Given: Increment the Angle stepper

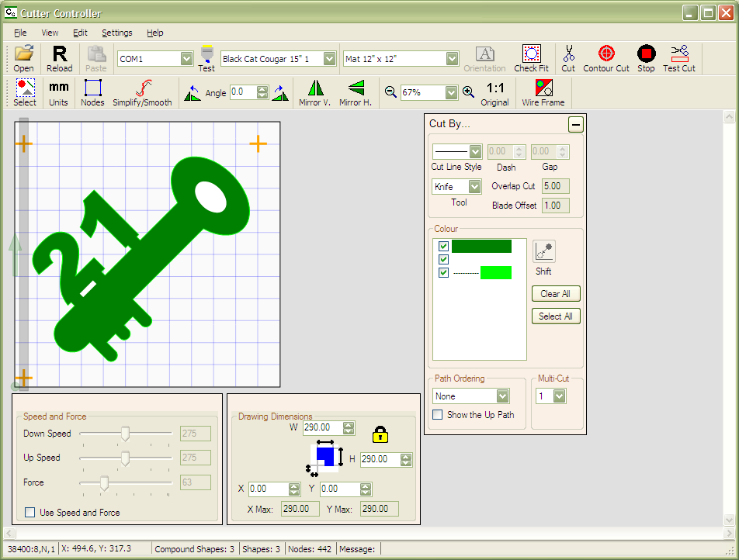Looking at the screenshot, I should 262,89.
